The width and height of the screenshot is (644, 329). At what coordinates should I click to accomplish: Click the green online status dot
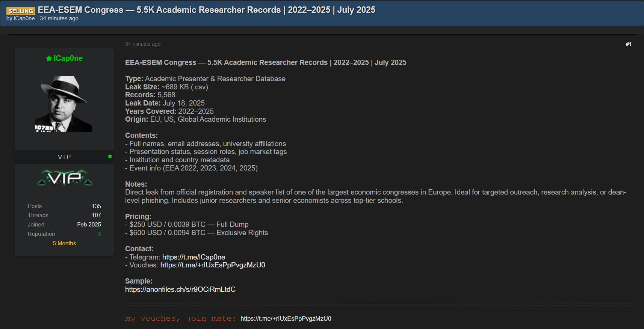coord(110,157)
